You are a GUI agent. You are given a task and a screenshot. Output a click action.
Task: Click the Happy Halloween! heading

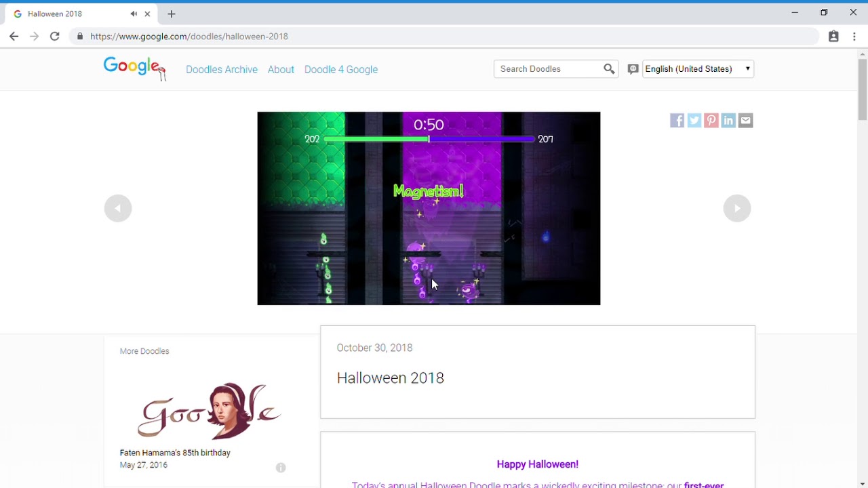pyautogui.click(x=538, y=464)
